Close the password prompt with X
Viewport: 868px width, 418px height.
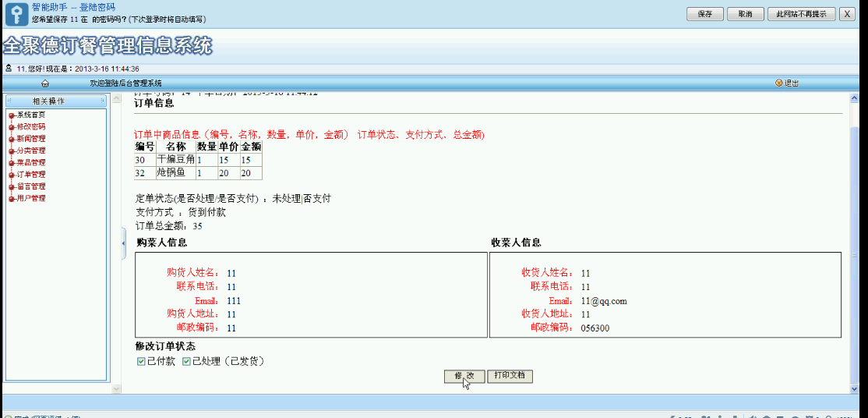tap(847, 14)
